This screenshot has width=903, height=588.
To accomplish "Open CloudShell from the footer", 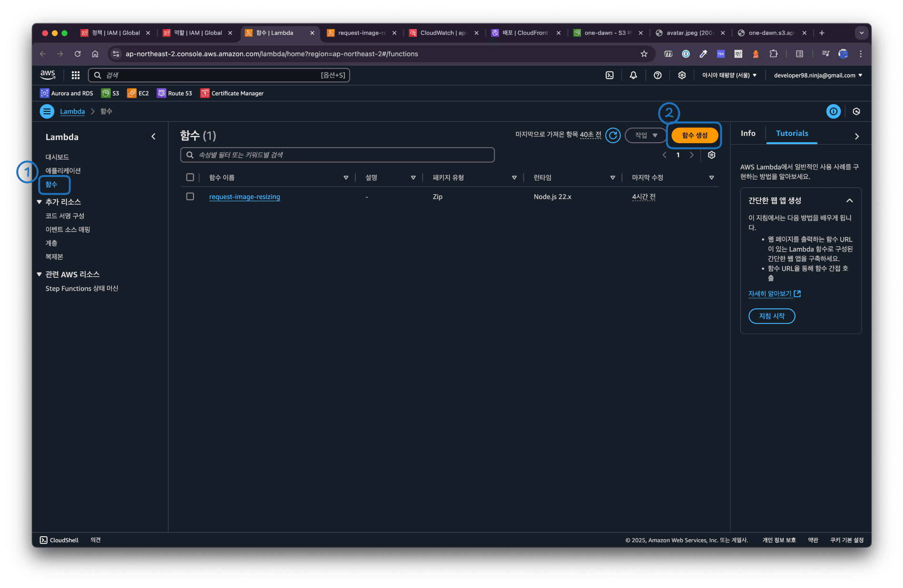I will point(59,540).
